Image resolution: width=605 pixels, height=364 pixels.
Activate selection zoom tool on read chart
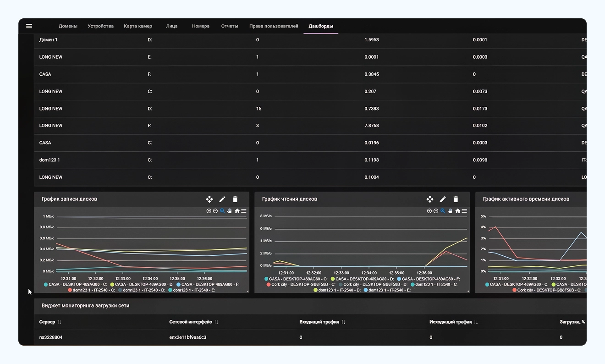[x=443, y=211]
